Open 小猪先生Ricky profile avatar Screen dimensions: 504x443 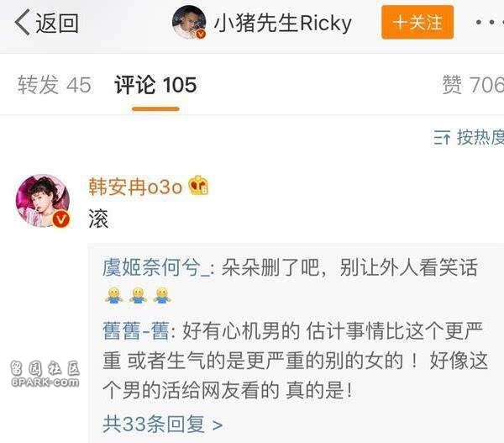point(189,22)
